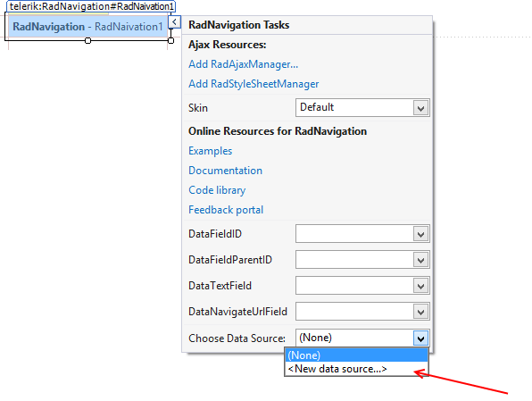Click Add RadStyleSheetManager link
This screenshot has height=401, width=532.
point(254,84)
